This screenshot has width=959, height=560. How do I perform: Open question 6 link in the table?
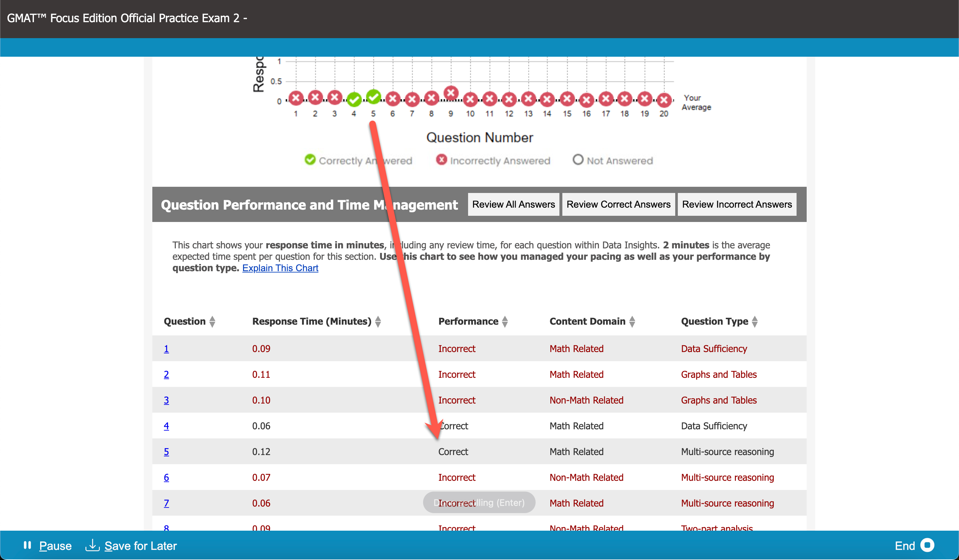click(166, 478)
